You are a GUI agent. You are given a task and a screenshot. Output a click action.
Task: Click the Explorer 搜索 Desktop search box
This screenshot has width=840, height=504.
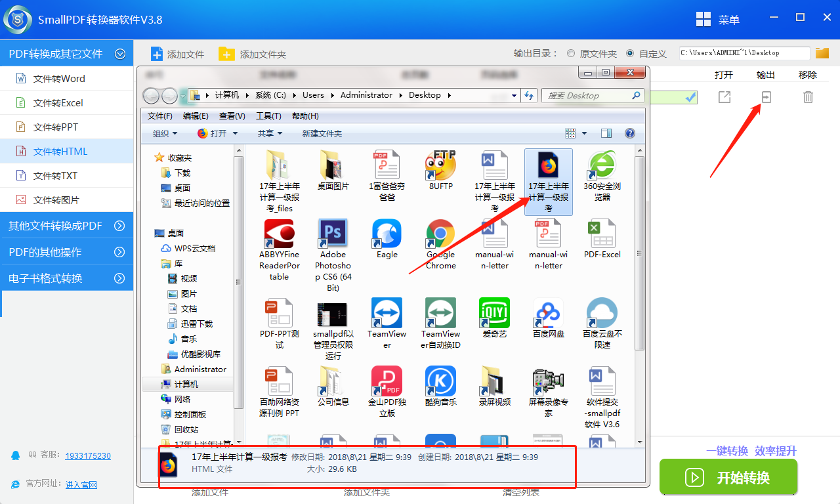[593, 95]
